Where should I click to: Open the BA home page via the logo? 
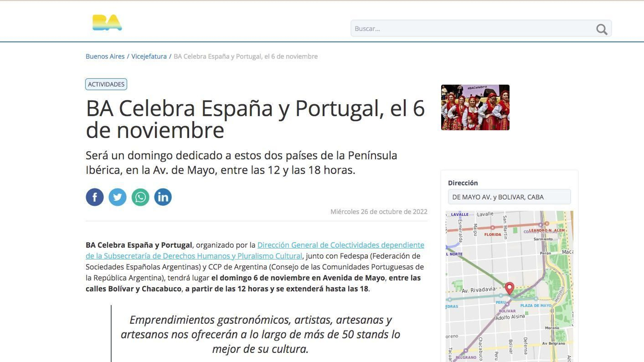pyautogui.click(x=106, y=23)
